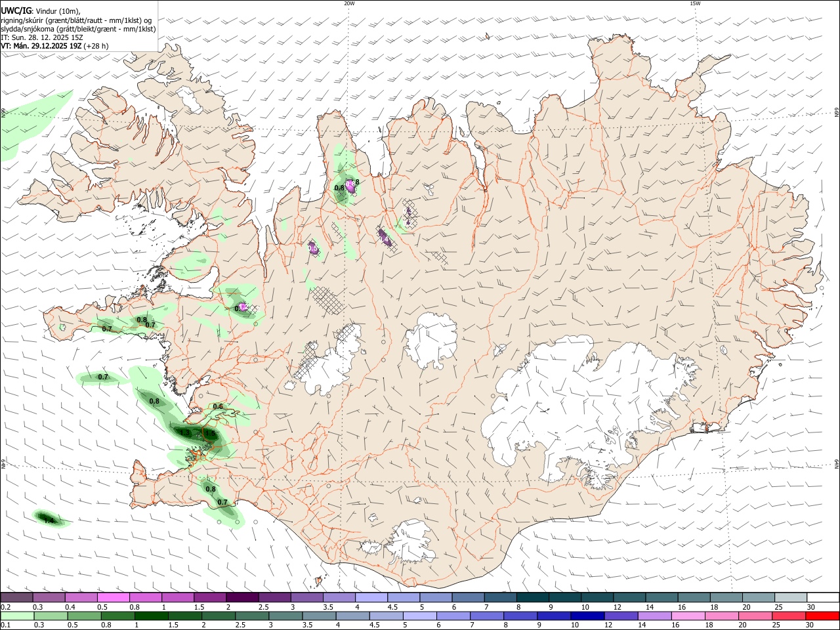The width and height of the screenshot is (840, 630).
Task: Pick the snow legend swatch between 1 and 1.5
Action: coord(177,597)
